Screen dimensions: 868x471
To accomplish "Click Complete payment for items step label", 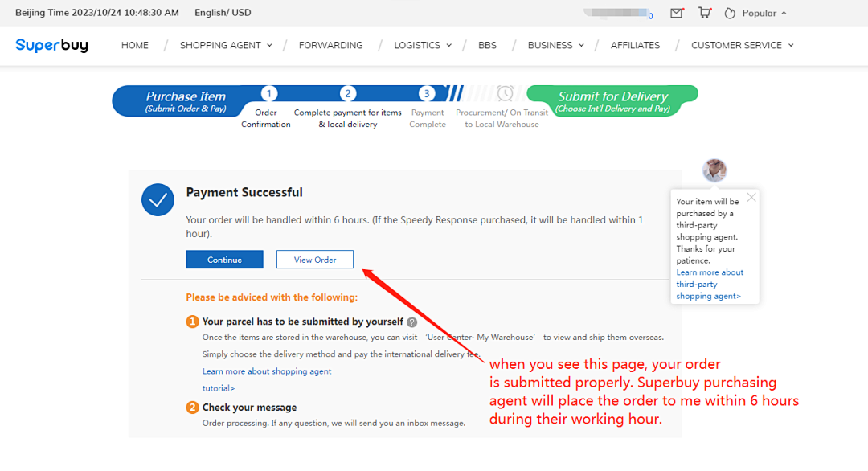I will (348, 118).
